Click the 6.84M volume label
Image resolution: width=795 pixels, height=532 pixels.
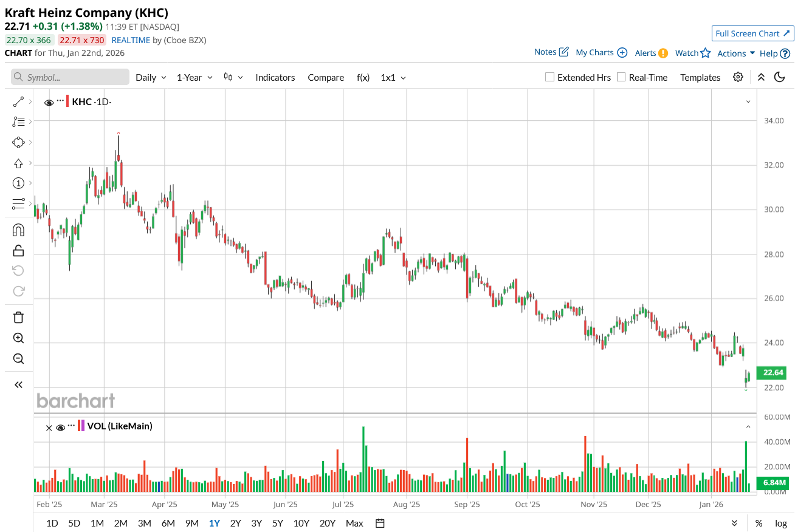[773, 483]
